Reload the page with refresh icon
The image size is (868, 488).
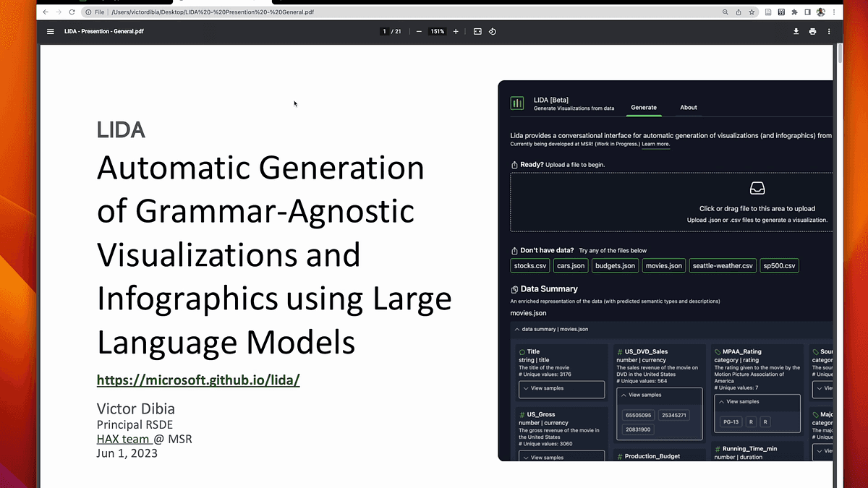[x=72, y=12]
